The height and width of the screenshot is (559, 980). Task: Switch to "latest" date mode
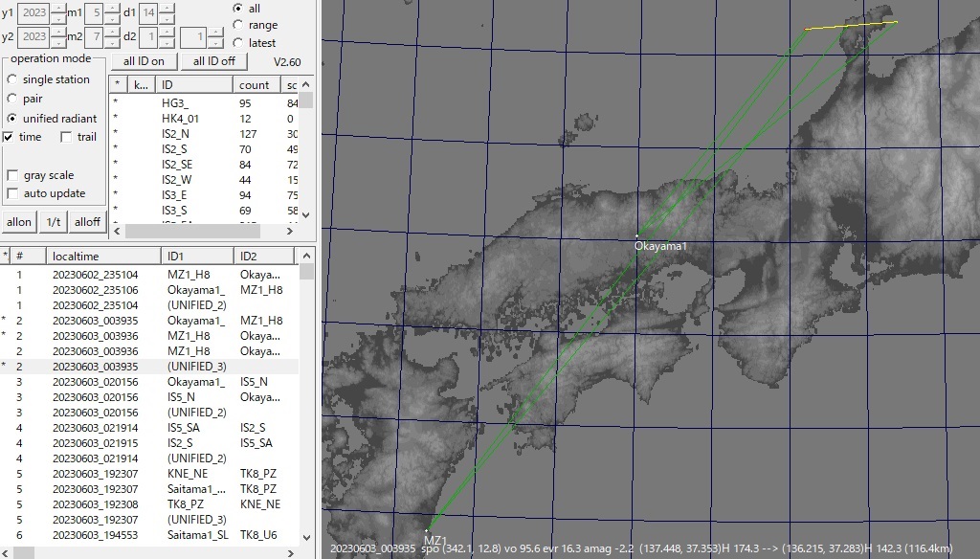coord(238,43)
